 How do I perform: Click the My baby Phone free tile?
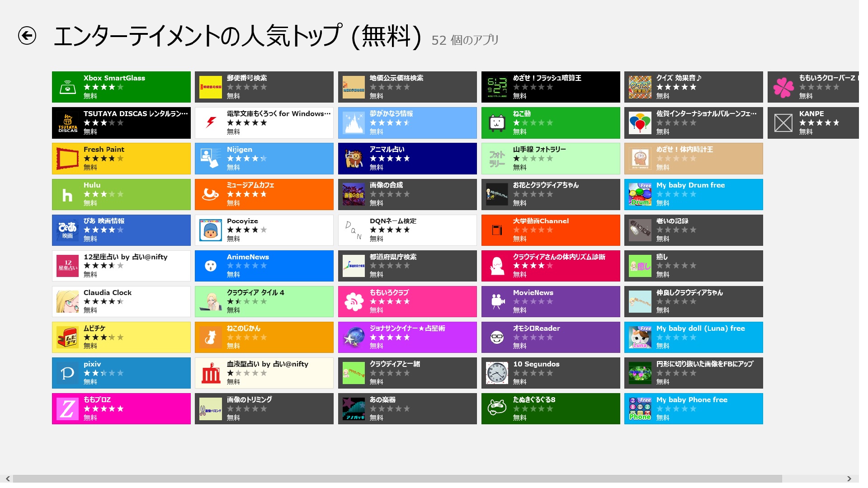click(693, 409)
